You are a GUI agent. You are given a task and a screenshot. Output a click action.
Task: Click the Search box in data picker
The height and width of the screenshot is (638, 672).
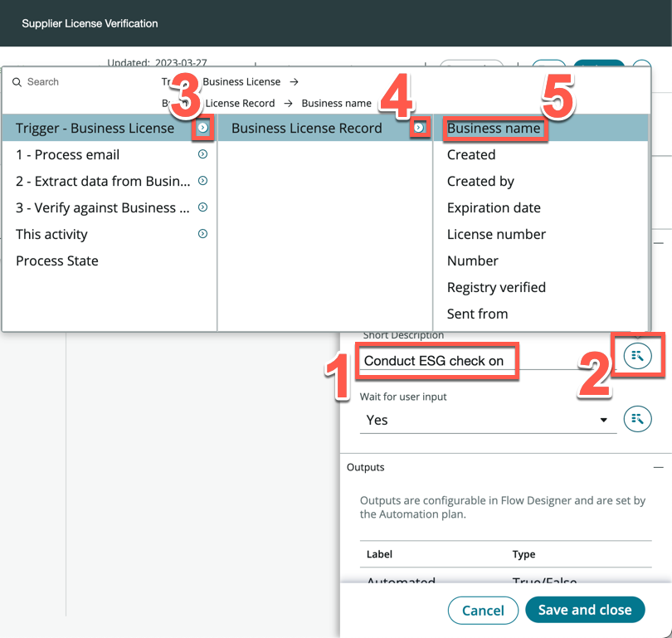[x=75, y=82]
